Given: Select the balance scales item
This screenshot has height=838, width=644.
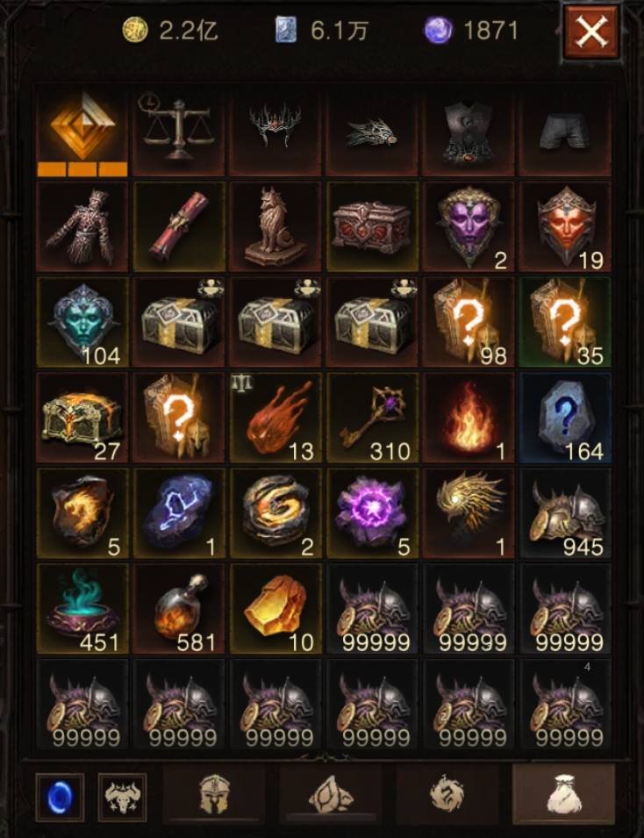Looking at the screenshot, I should click(178, 131).
